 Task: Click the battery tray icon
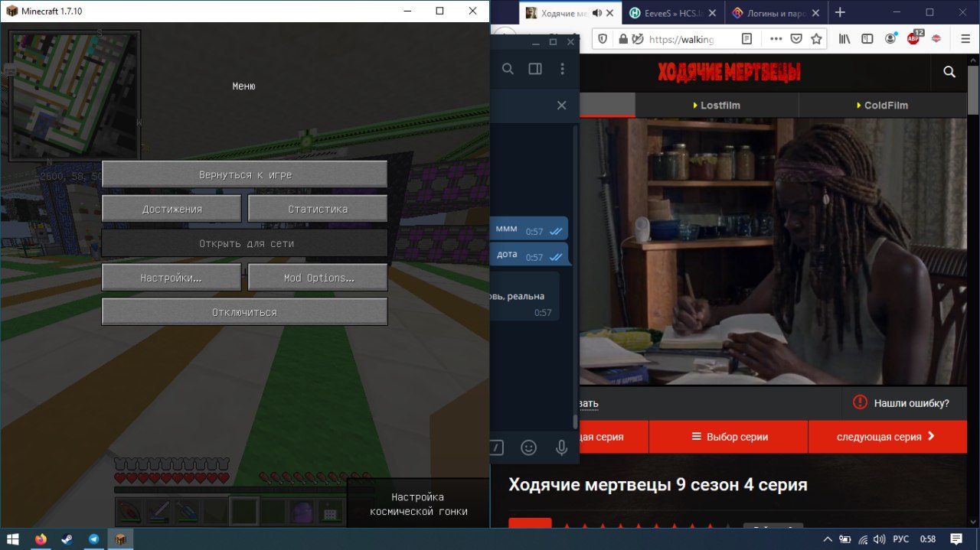846,539
